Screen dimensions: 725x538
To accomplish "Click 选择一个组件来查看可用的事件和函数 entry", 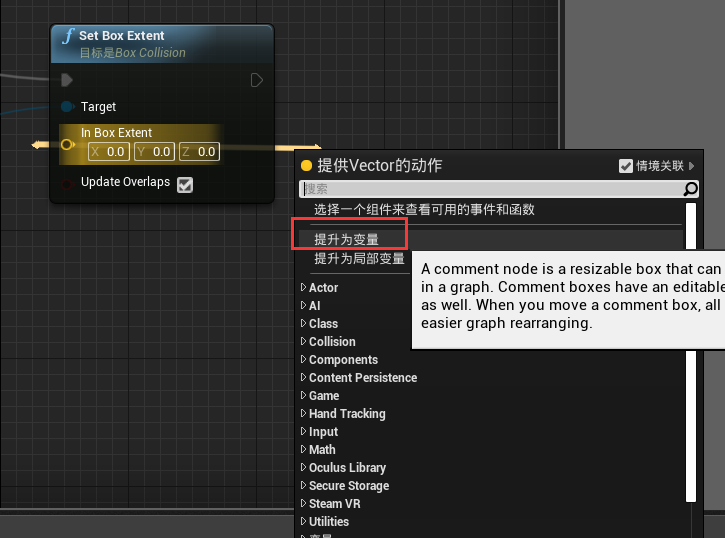I will tap(424, 210).
